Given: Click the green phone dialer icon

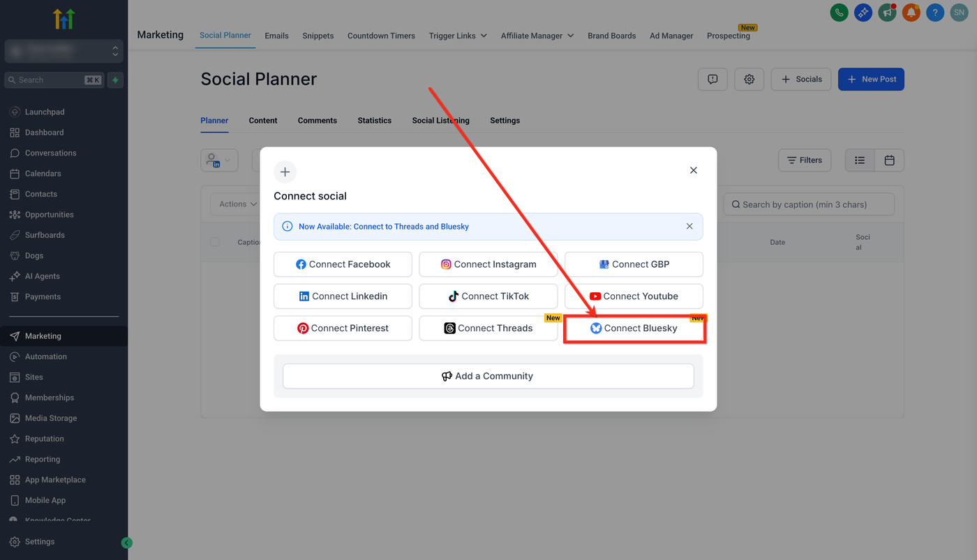Looking at the screenshot, I should pyautogui.click(x=840, y=13).
